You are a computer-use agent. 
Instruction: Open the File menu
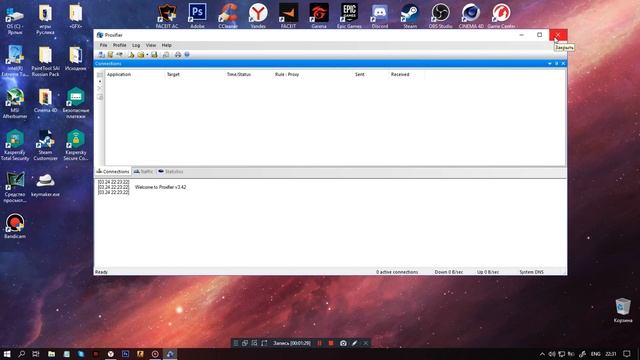point(104,45)
